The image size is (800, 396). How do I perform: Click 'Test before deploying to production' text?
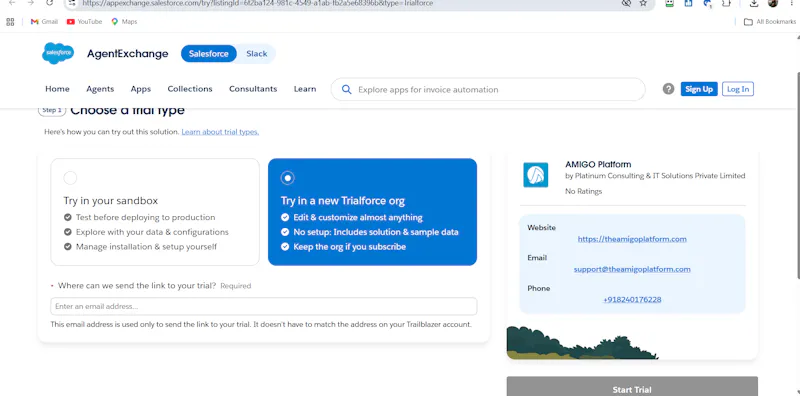[x=145, y=217]
